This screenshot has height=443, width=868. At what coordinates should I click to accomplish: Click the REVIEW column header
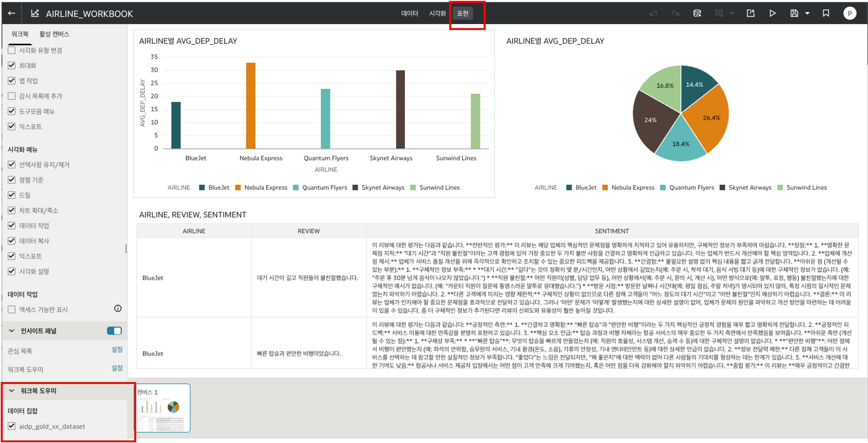click(x=309, y=231)
